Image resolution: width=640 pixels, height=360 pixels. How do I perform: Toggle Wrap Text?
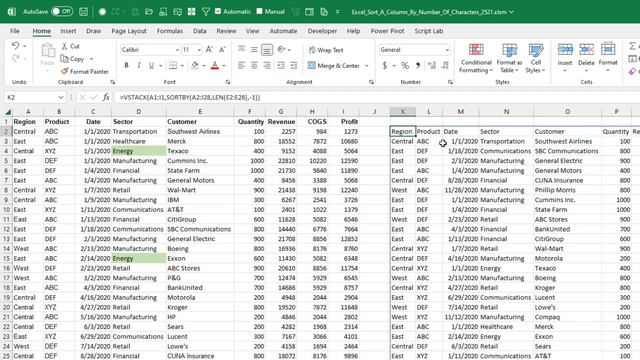click(326, 50)
